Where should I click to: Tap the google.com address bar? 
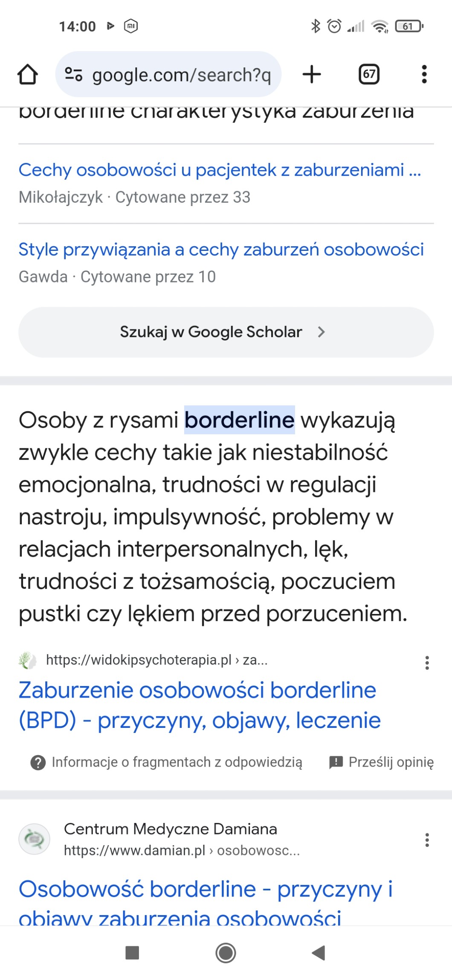tap(182, 75)
